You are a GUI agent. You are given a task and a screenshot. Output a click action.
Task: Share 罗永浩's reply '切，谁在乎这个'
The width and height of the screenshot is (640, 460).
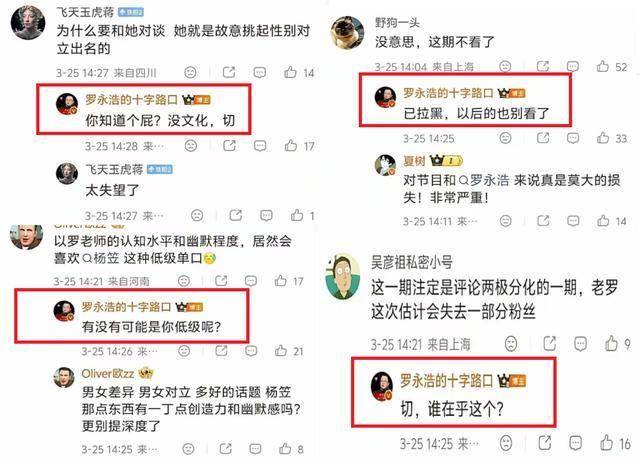click(544, 443)
